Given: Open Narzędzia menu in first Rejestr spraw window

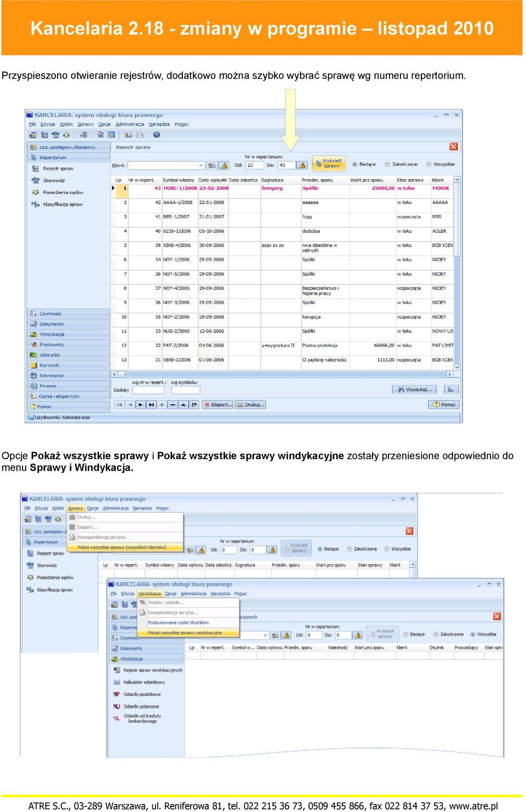Looking at the screenshot, I should 159,124.
